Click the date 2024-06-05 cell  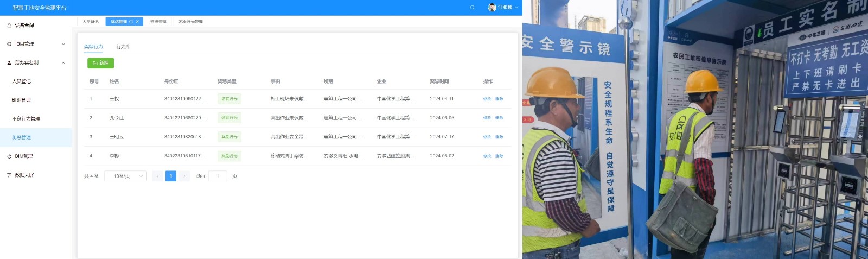[442, 118]
